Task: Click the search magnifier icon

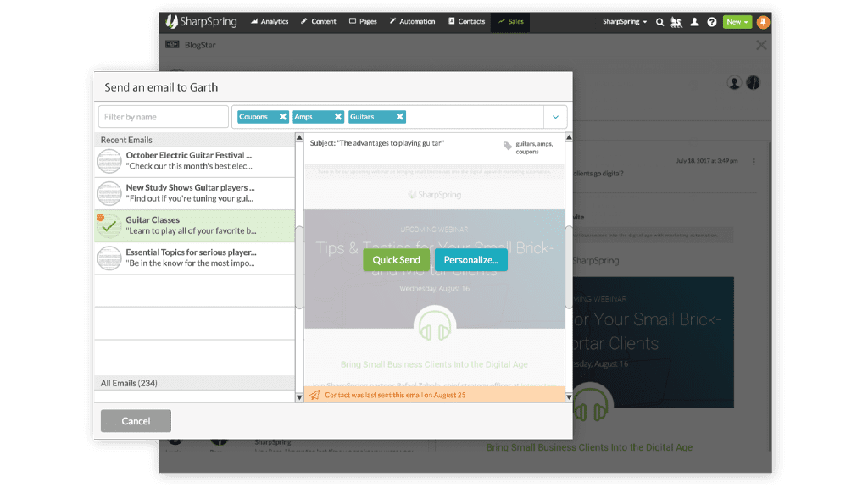Action: point(659,22)
